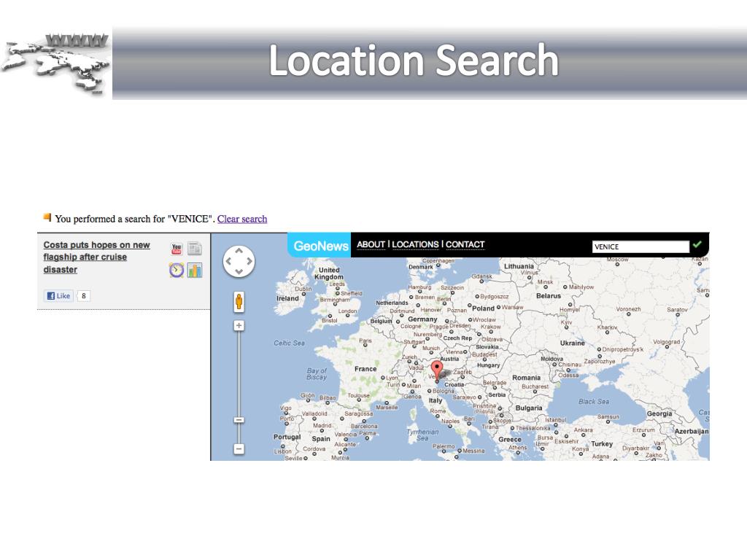
Task: Select the Istanbul city label
Action: coord(556,420)
